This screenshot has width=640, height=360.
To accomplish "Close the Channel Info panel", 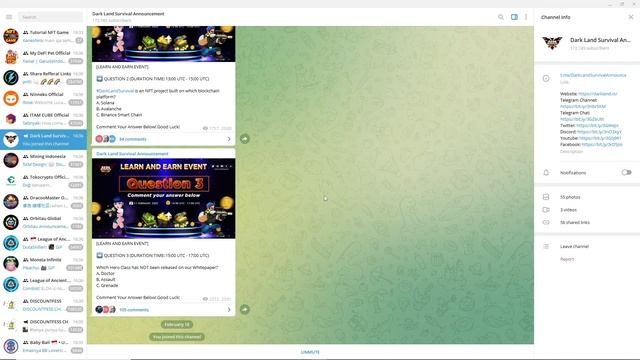I will click(x=631, y=17).
